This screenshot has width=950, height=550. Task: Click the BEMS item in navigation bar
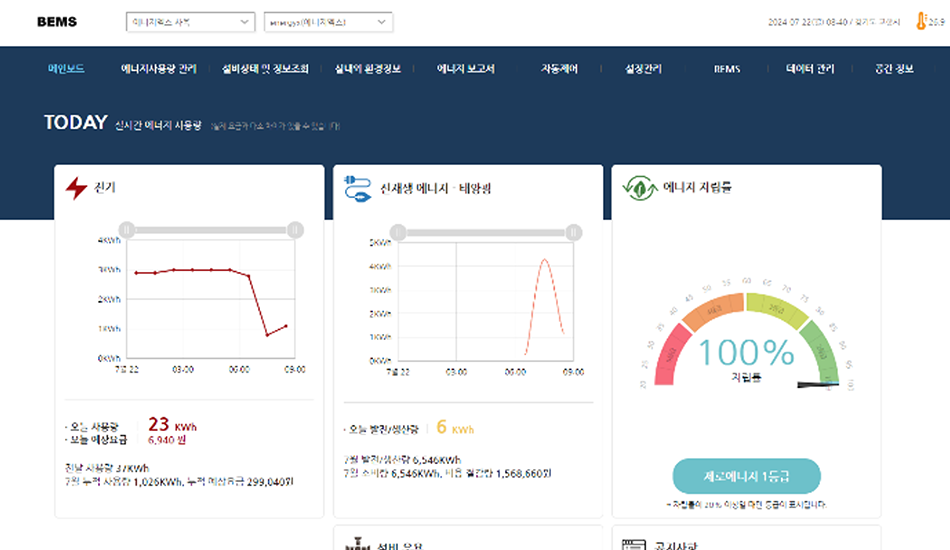click(x=727, y=69)
